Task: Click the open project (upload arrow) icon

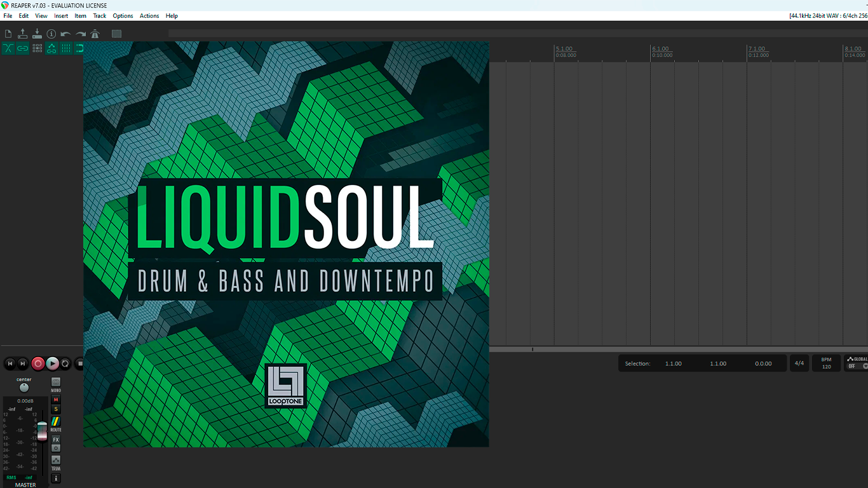Action: (x=23, y=34)
